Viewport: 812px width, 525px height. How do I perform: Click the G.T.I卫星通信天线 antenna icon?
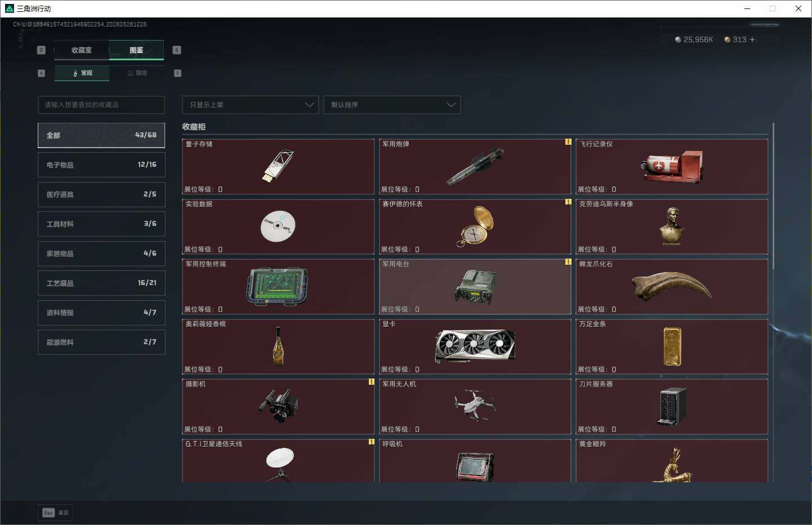[279, 465]
